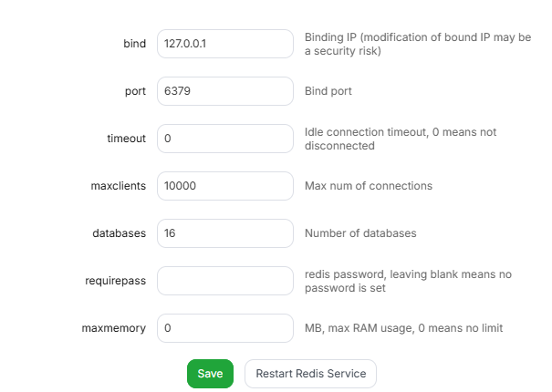Click the "maxclients" field label
552x392 pixels.
coord(119,186)
